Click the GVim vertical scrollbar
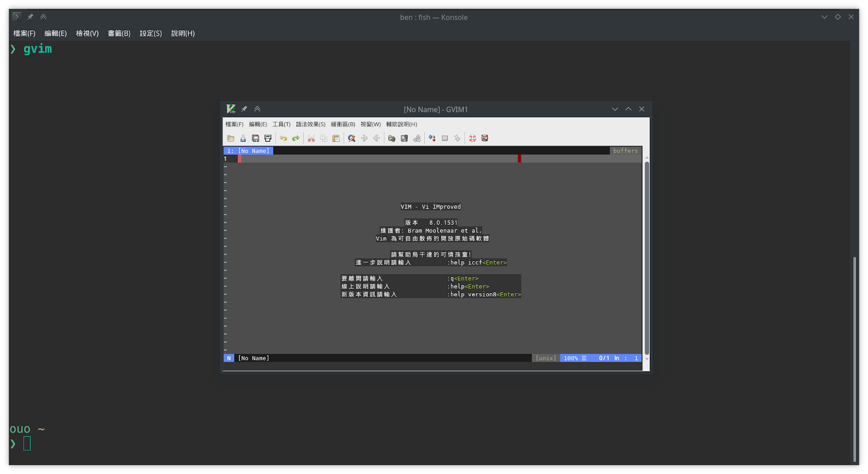This screenshot has width=868, height=474. 647,258
